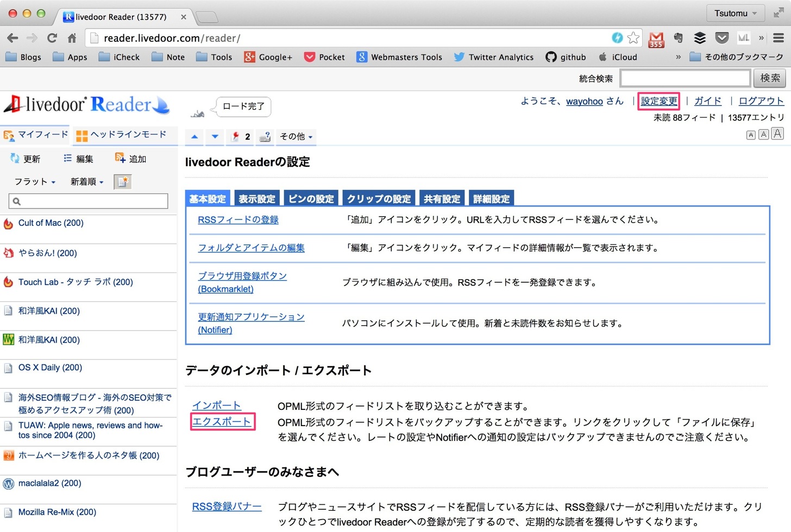Screen dimensions: 791x532
Task: Open the 新着順 sort order dropdown
Action: (x=87, y=182)
